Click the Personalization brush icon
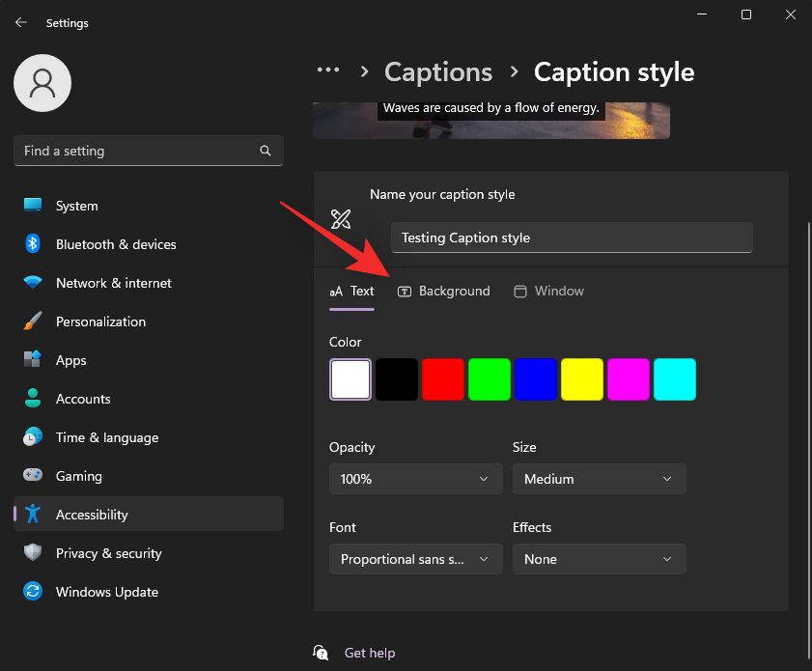The image size is (812, 671). [32, 322]
